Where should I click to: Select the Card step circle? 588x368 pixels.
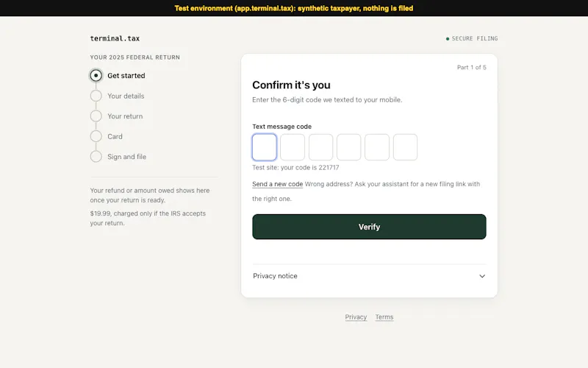(96, 136)
